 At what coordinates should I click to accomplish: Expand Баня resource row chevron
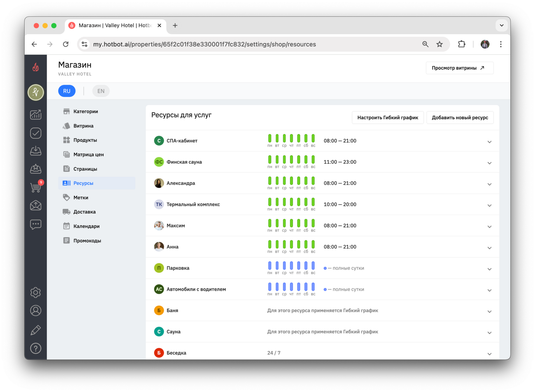click(489, 311)
